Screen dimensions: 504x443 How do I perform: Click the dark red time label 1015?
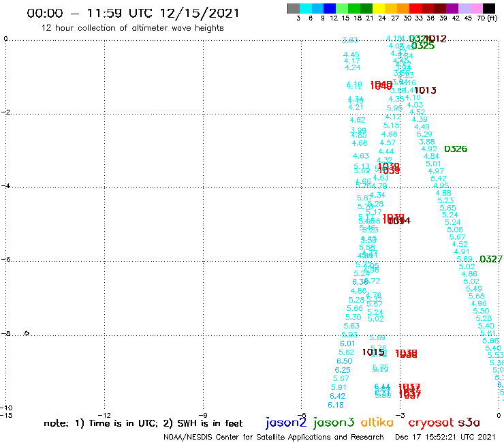pyautogui.click(x=373, y=352)
